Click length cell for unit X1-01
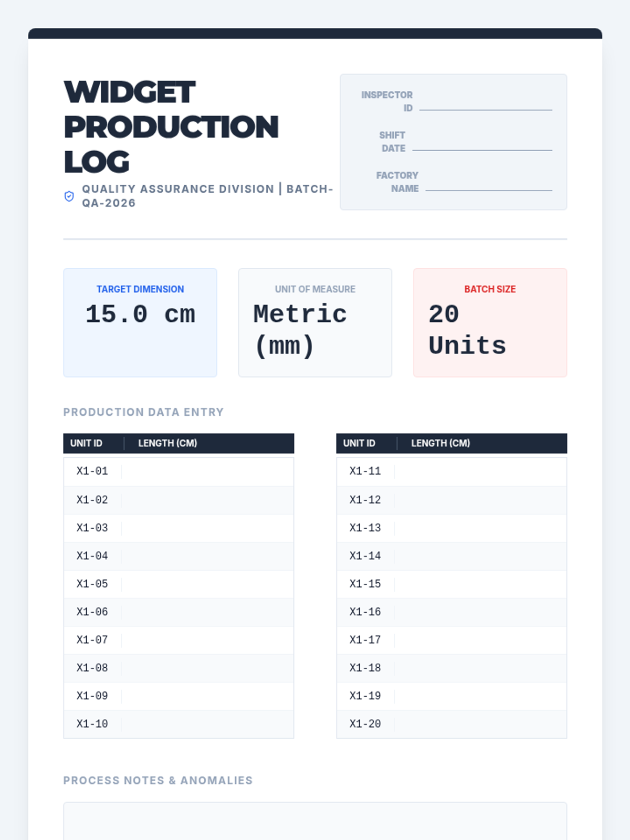The image size is (630, 840). 207,471
